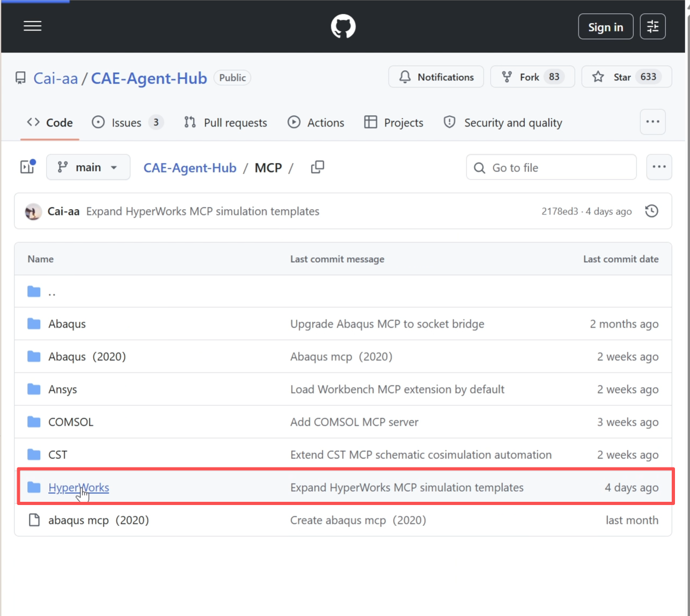This screenshot has height=616, width=690.
Task: Open the CST folder name link
Action: tap(58, 455)
